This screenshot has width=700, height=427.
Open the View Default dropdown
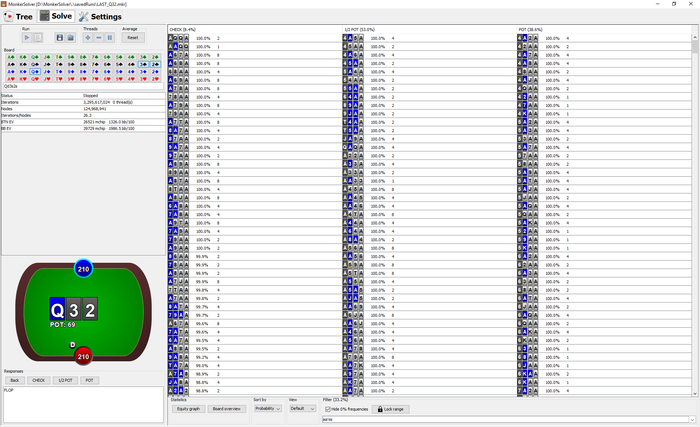(x=303, y=409)
